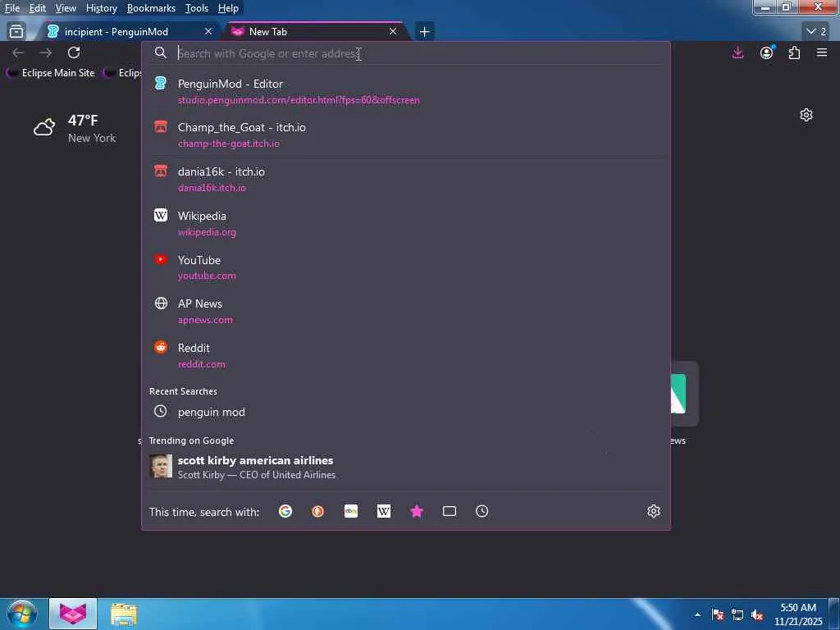
Task: Open the History menu
Action: (101, 8)
